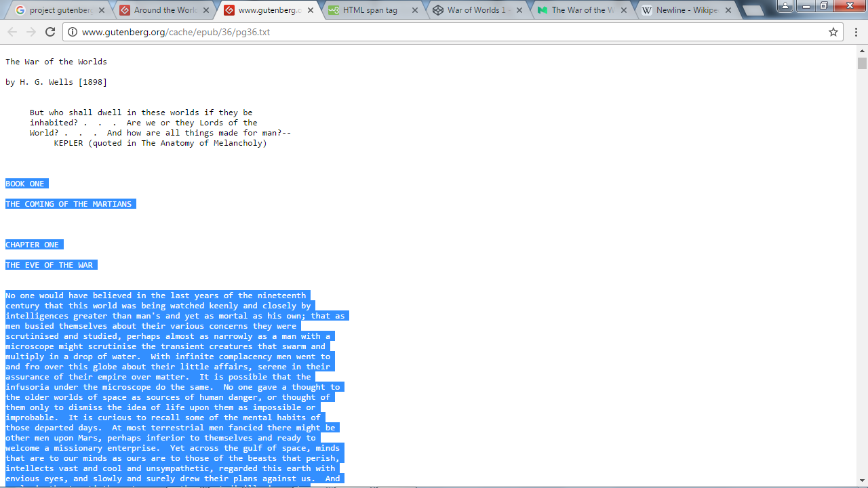This screenshot has width=868, height=488.
Task: Close the Newline - Wikipedia tab
Action: (x=728, y=10)
